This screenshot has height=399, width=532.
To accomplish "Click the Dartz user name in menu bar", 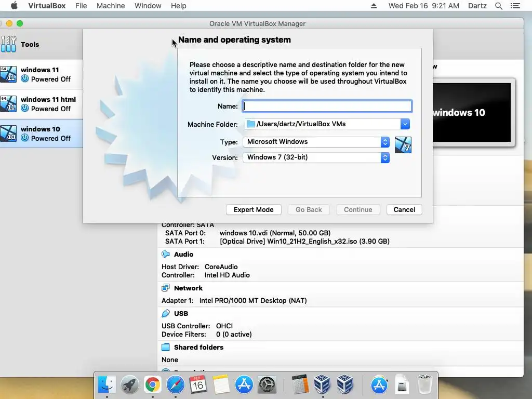I will click(477, 6).
